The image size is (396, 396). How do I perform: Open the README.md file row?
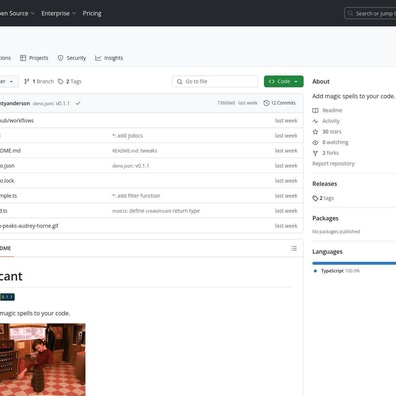click(x=152, y=151)
